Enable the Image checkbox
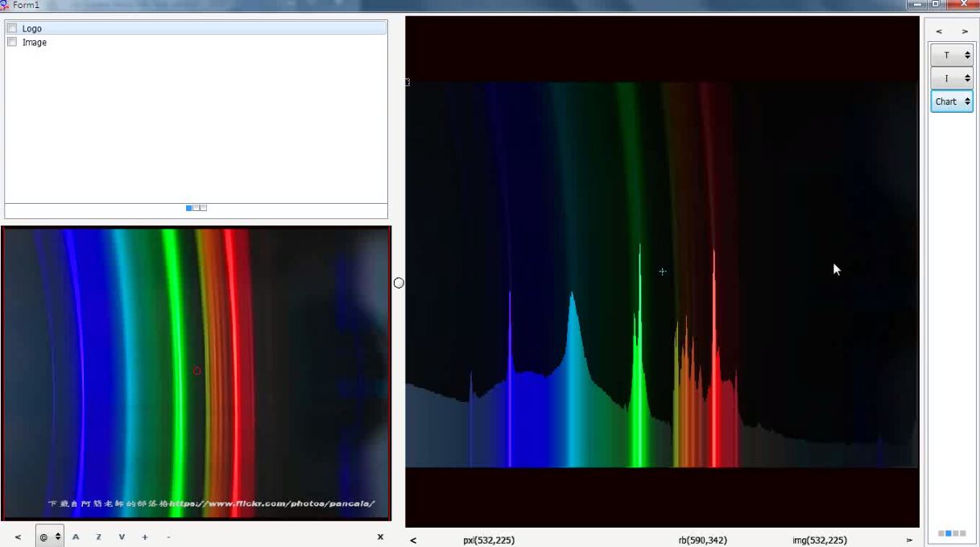Image resolution: width=980 pixels, height=547 pixels. pyautogui.click(x=12, y=42)
